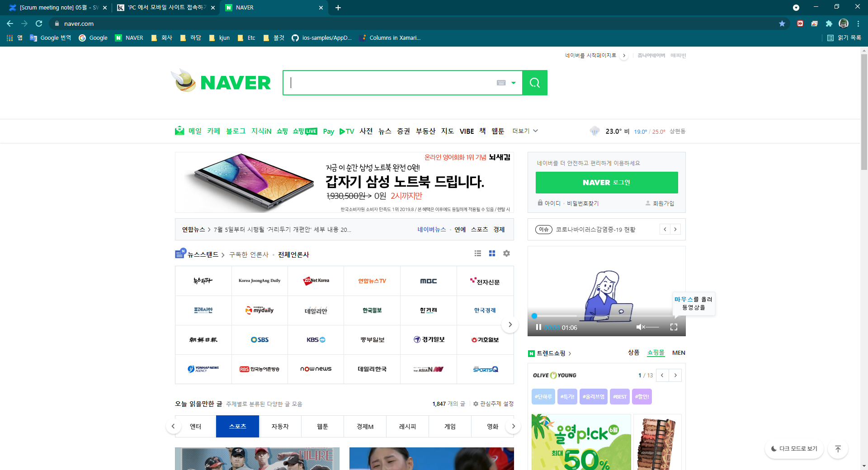
Task: Open the Chrome profile avatar
Action: 844,23
